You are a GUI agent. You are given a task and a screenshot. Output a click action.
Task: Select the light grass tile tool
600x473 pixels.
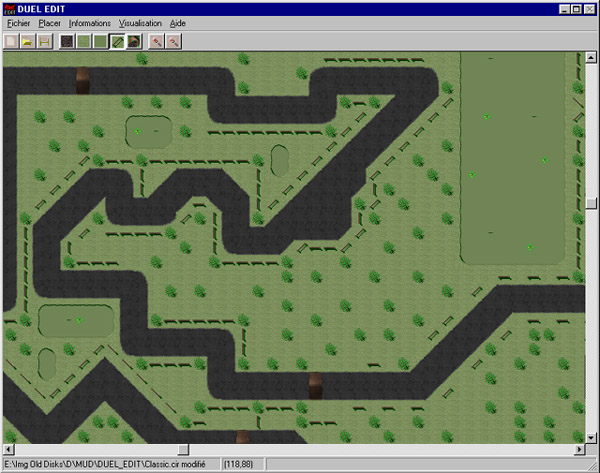(84, 41)
